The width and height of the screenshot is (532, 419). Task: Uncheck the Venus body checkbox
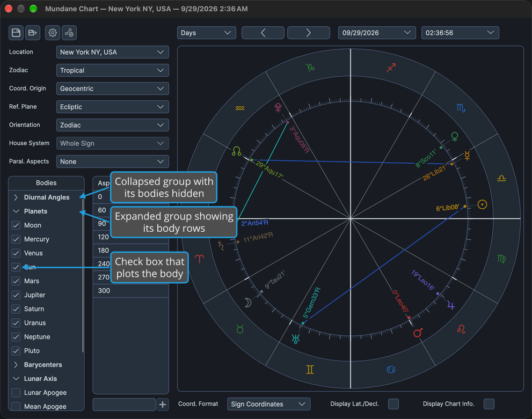click(x=16, y=253)
